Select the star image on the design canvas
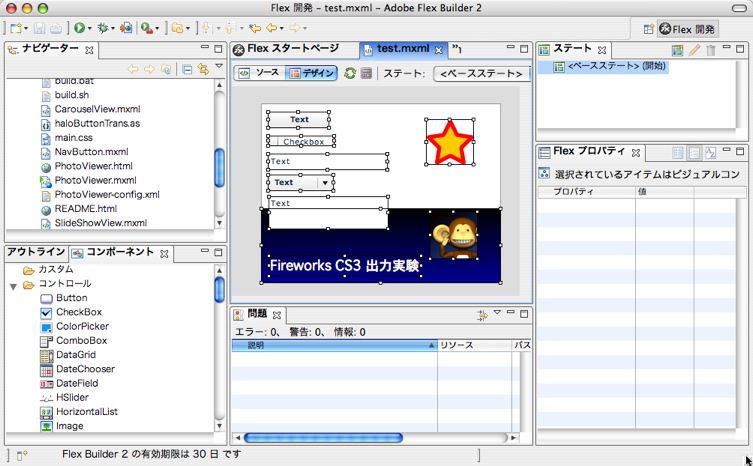753x466 pixels. click(x=450, y=143)
